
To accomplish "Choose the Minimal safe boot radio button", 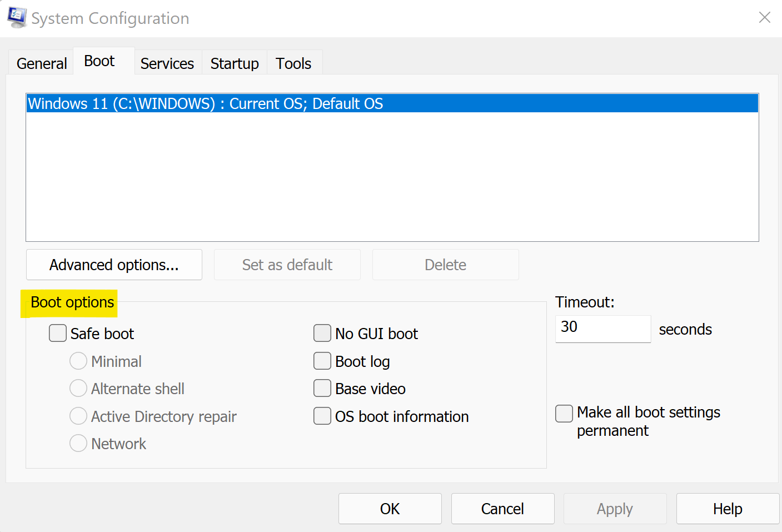I will click(x=78, y=361).
